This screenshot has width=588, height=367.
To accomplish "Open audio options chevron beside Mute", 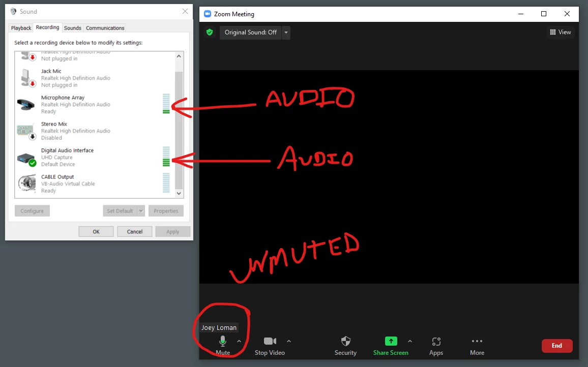I will coord(239,341).
